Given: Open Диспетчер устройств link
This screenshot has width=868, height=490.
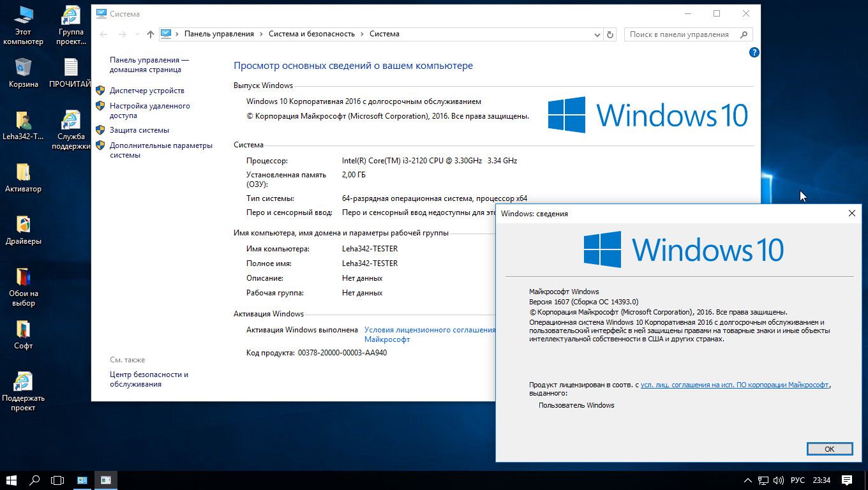Looking at the screenshot, I should 147,91.
